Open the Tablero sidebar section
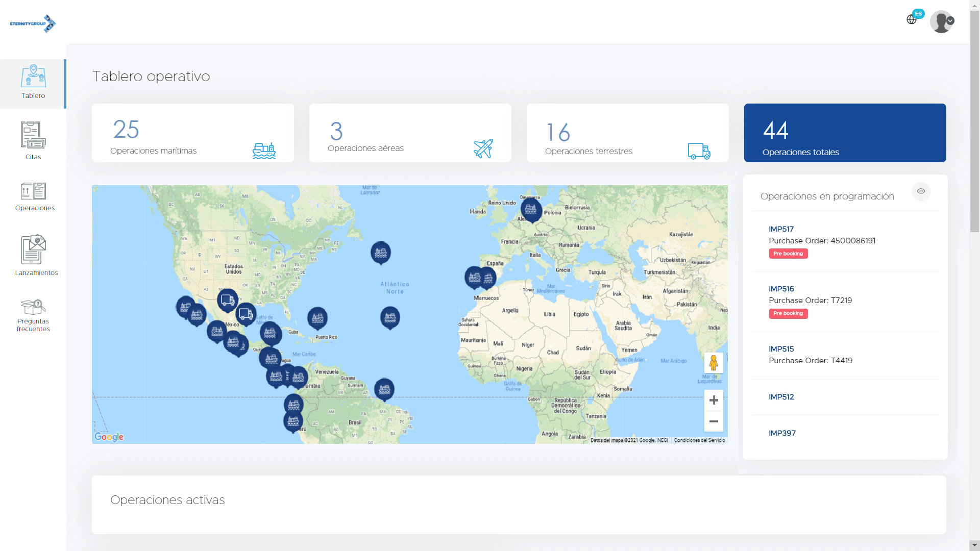The width and height of the screenshot is (980, 551). click(33, 84)
